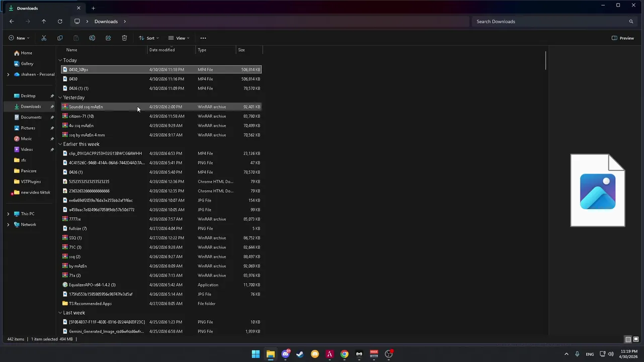Sort by Date modified column header
Viewport: 644px width, 362px height.
(x=172, y=50)
